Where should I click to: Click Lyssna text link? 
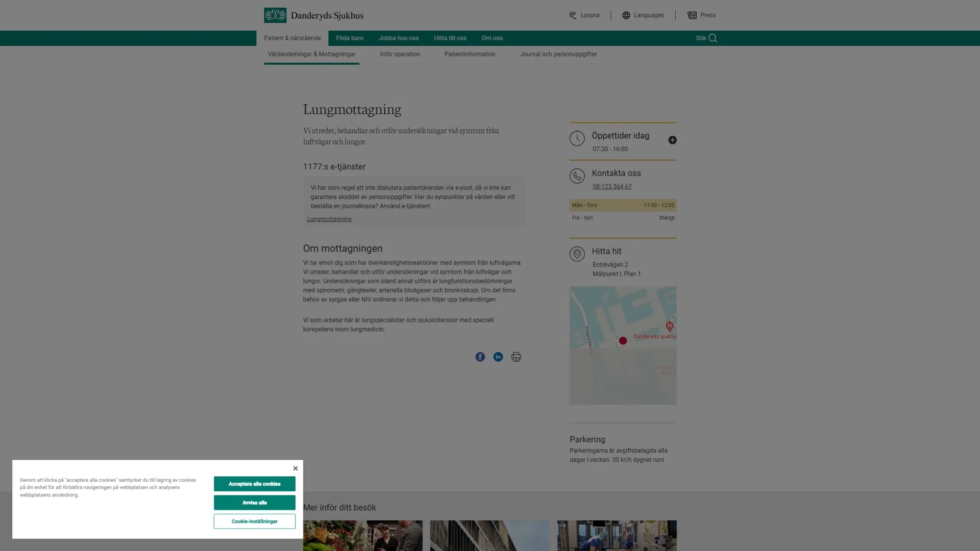pos(590,15)
